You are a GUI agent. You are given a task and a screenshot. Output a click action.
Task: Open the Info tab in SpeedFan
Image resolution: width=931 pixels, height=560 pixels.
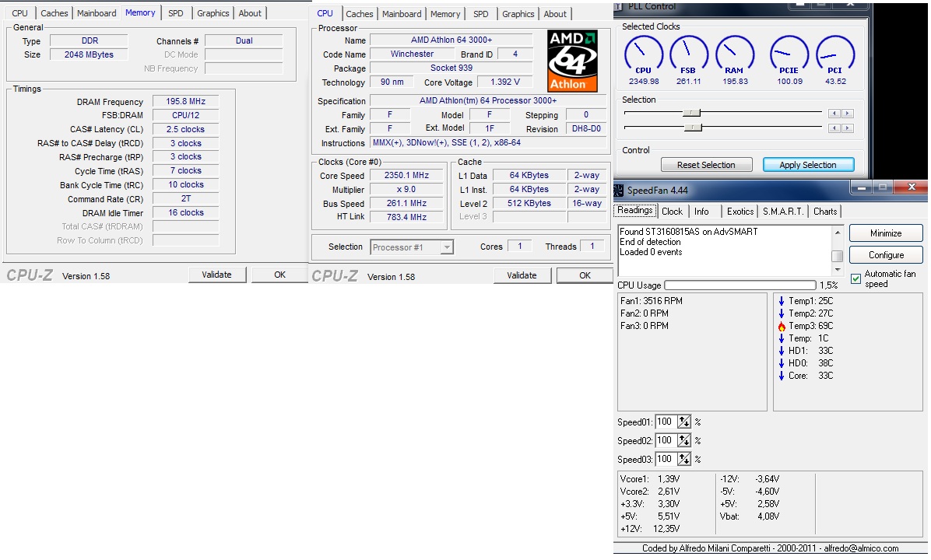click(702, 212)
